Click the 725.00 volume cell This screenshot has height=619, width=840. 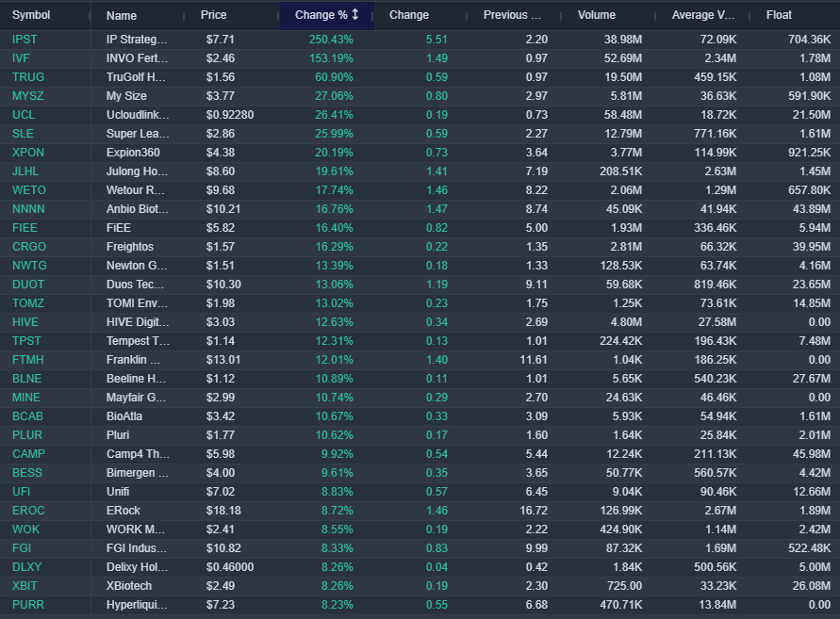pos(625,586)
